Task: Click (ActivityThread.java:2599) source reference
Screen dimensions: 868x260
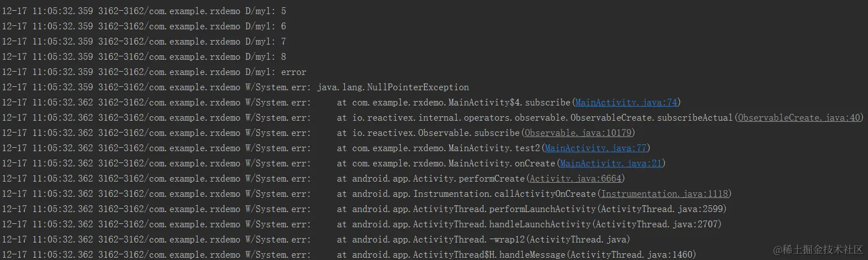Action: coord(661,209)
